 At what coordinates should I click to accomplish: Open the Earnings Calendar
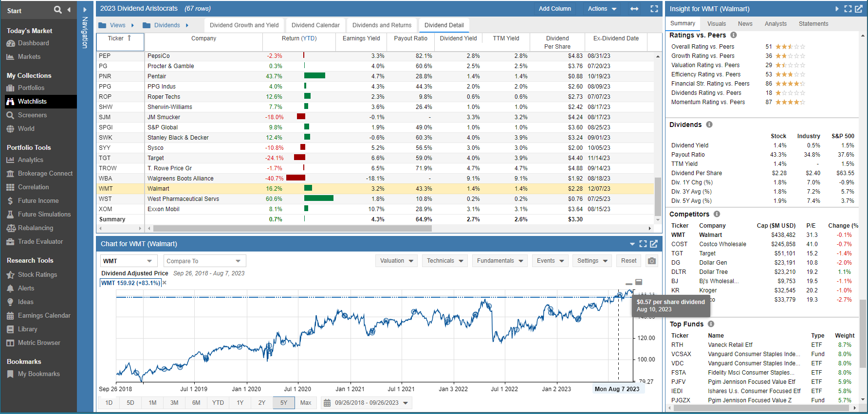pos(44,315)
